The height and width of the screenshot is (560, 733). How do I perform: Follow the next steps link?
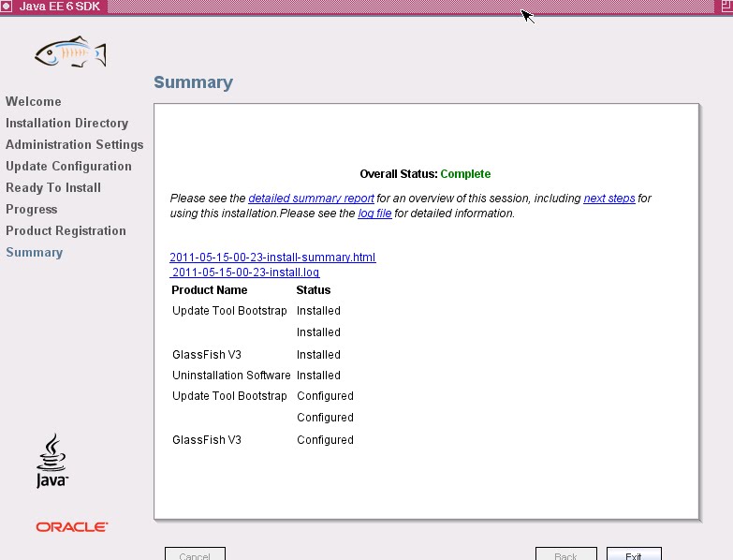pos(609,199)
